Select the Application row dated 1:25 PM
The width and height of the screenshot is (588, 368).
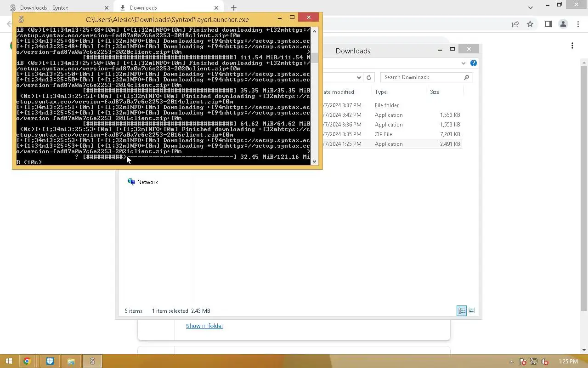(x=392, y=144)
